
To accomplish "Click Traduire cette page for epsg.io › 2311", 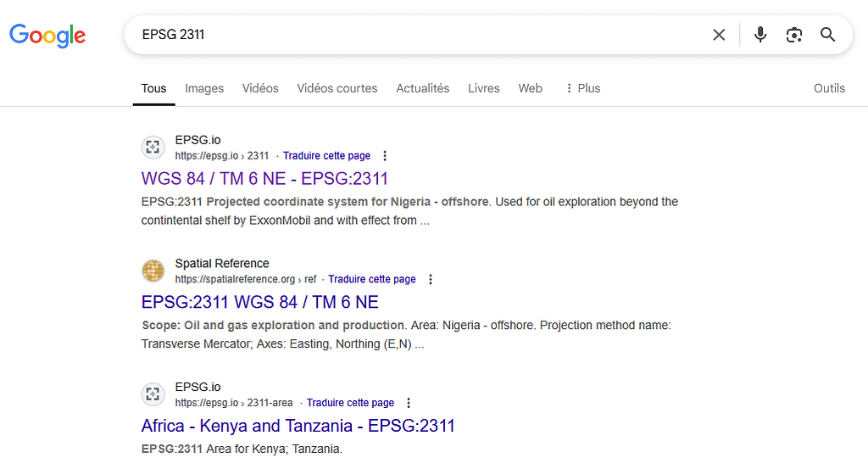I will (x=326, y=155).
